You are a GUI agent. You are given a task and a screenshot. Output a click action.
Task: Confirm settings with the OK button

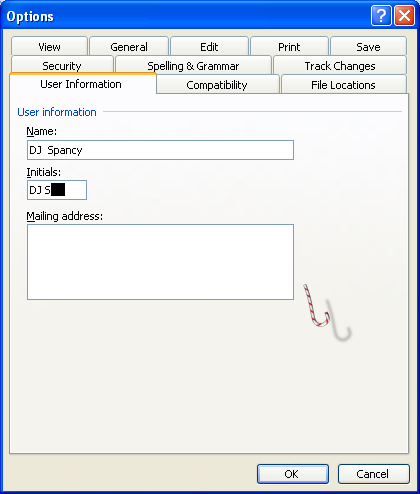[x=293, y=474]
